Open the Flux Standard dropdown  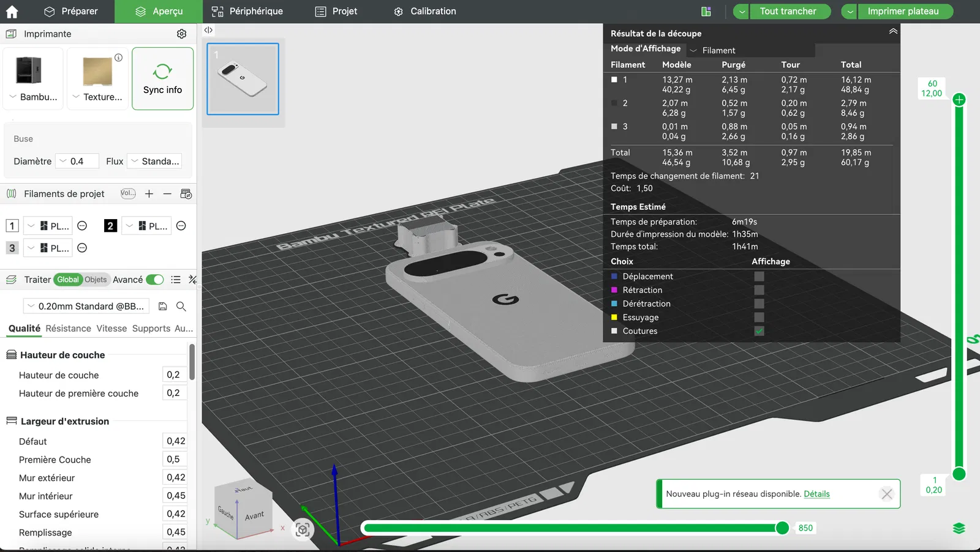coord(155,161)
